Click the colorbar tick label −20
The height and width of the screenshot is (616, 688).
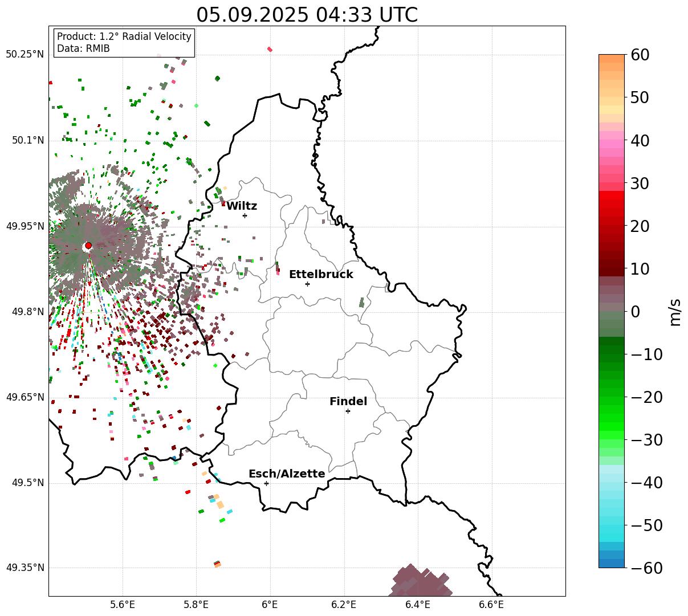click(646, 397)
